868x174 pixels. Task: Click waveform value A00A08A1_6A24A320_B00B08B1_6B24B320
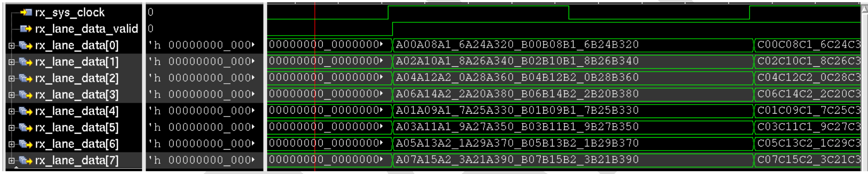click(517, 45)
